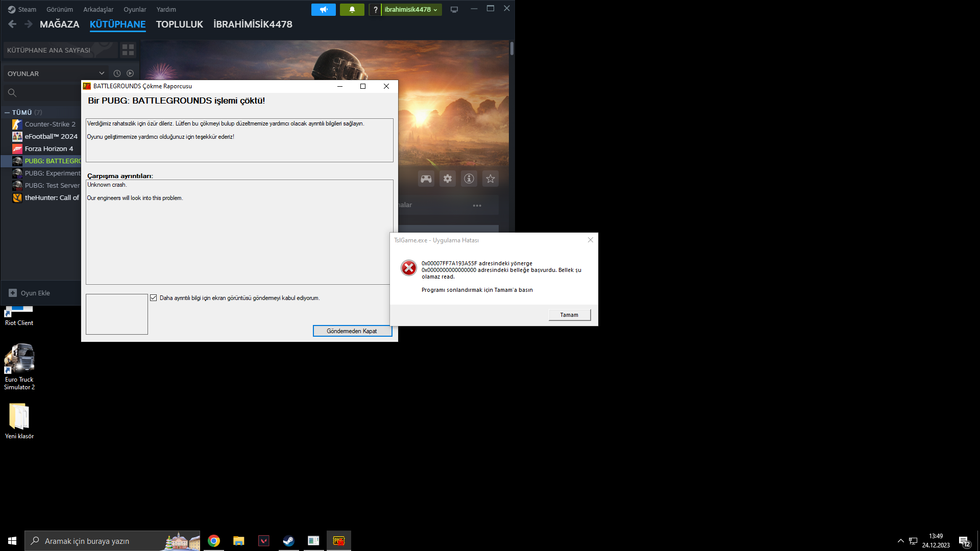The height and width of the screenshot is (551, 980).
Task: Close the TslGame.exe error dialog
Action: [591, 240]
